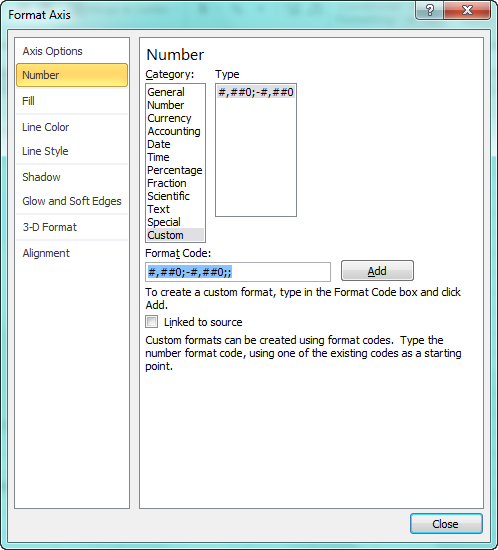Viewport: 498px width, 550px height.
Task: Enable the Linked to source checkbox
Action: (152, 322)
